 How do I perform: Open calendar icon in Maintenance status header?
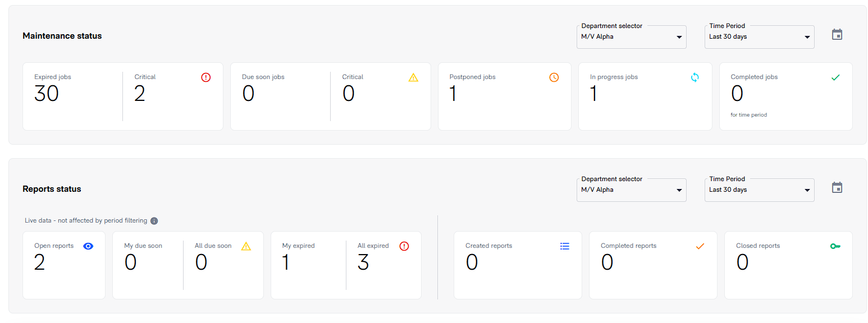click(x=837, y=35)
